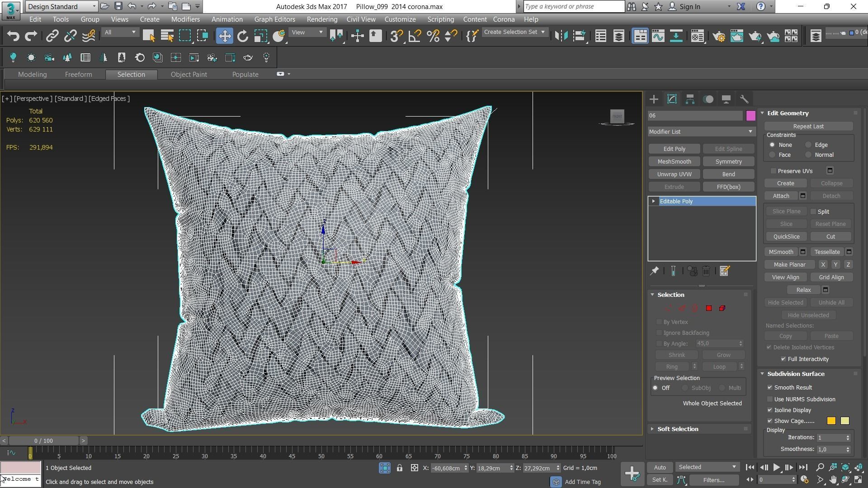Viewport: 868px width, 488px height.
Task: Expand the Editable Poly stack entry
Action: click(x=653, y=202)
